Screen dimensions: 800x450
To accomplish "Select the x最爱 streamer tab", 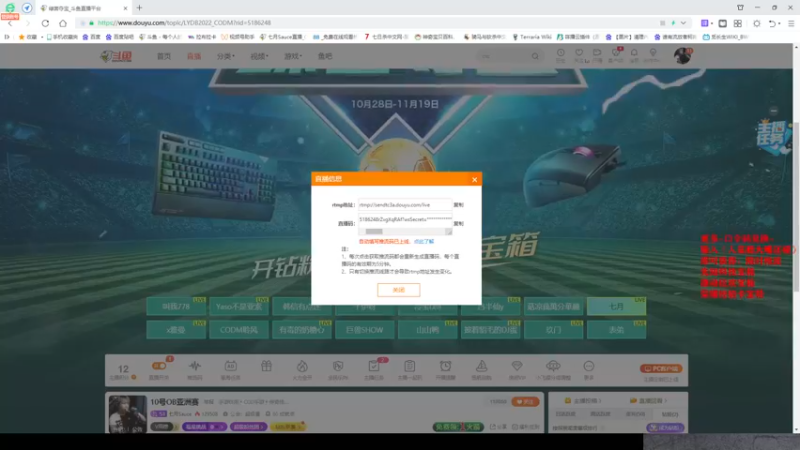I will (176, 330).
